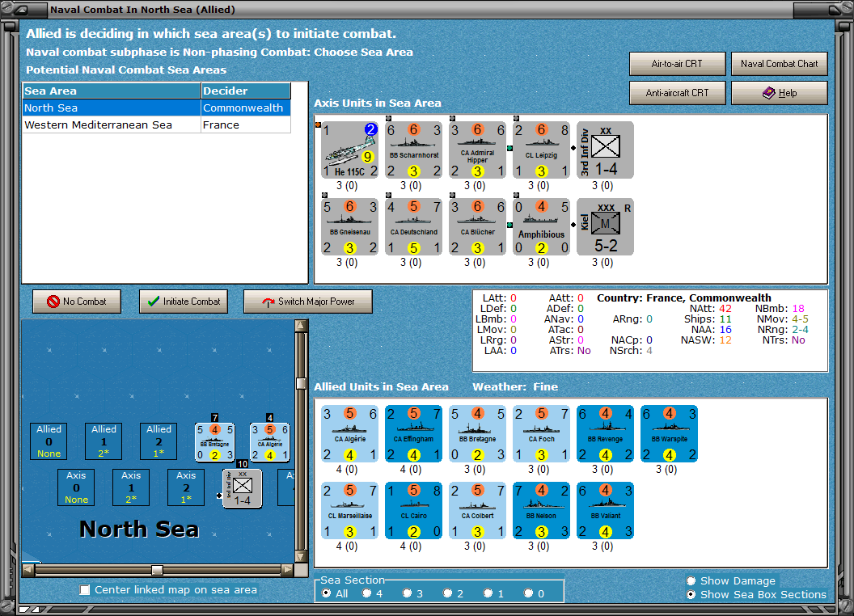This screenshot has height=616, width=854.
Task: Select the CL Leipzig ship counter
Action: (541, 150)
